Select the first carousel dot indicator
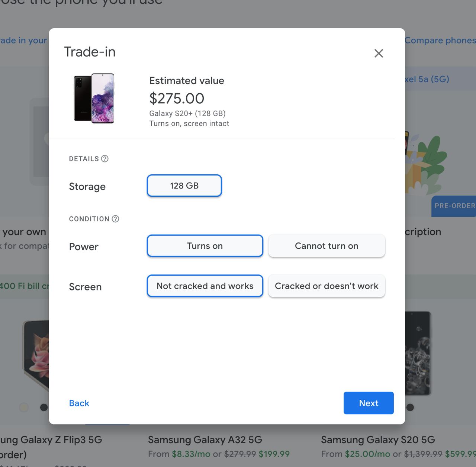Viewport: 476px width, 467px height. 24,408
